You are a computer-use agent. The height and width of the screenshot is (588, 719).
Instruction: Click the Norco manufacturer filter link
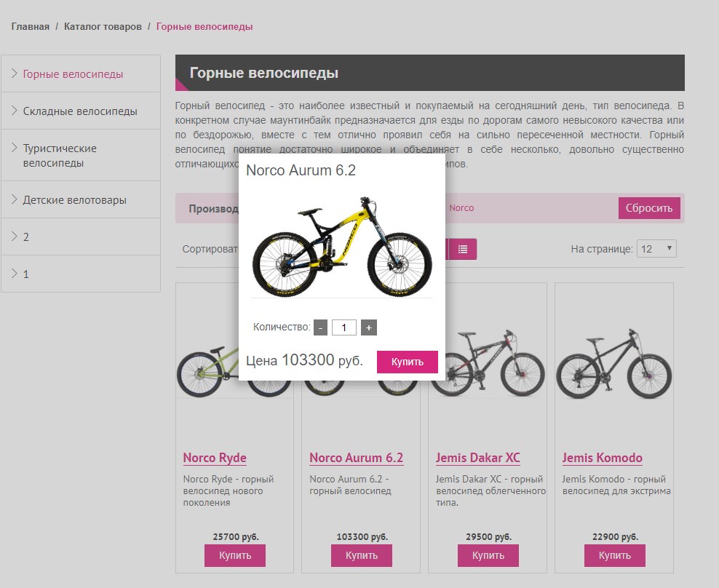point(461,208)
